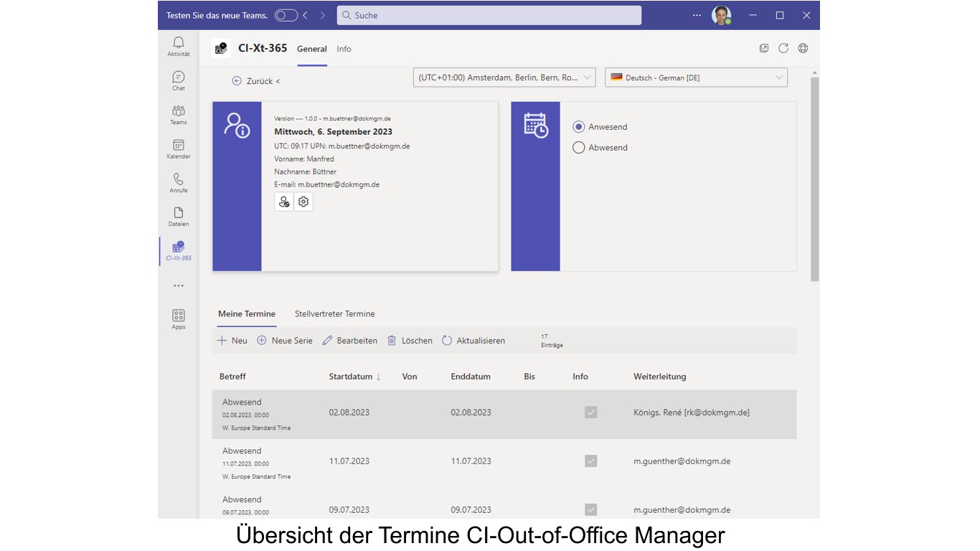Toggle Info checkbox for 09.07.2023 row
The image size is (980, 551).
[x=590, y=510]
